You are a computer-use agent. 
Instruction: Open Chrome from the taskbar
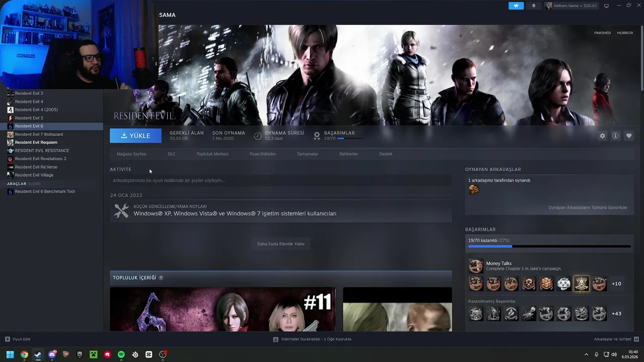24,354
